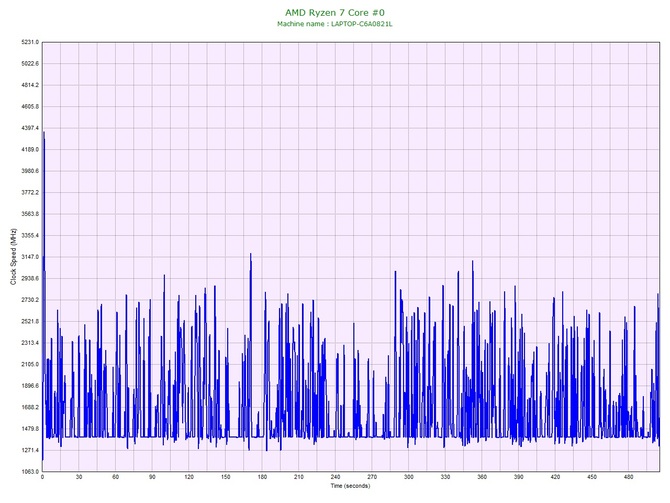Select the 150 seconds tick label
The width and height of the screenshot is (670, 503).
pyautogui.click(x=226, y=477)
